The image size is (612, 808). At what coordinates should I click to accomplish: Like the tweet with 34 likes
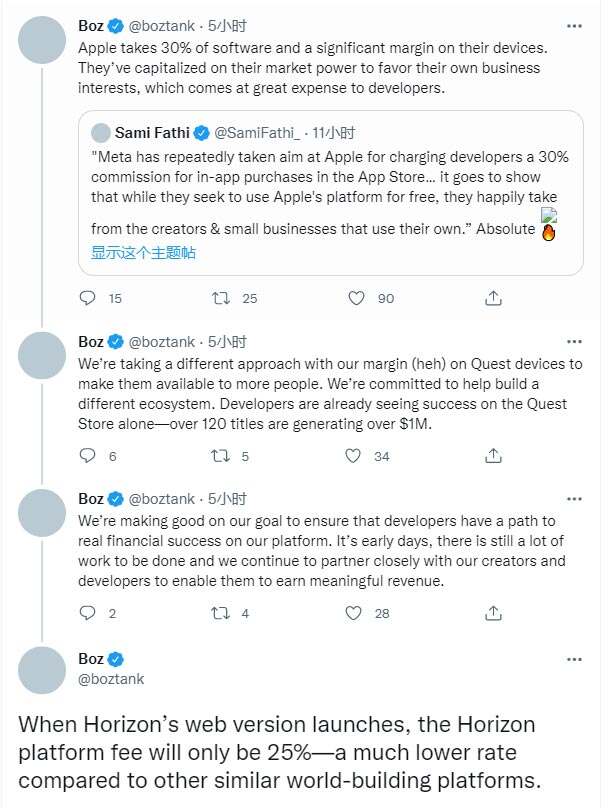coord(353,456)
